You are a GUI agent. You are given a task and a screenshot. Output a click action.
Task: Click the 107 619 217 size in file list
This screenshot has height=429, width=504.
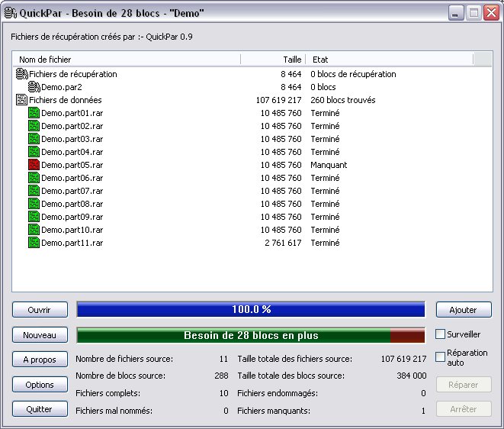pyautogui.click(x=278, y=100)
